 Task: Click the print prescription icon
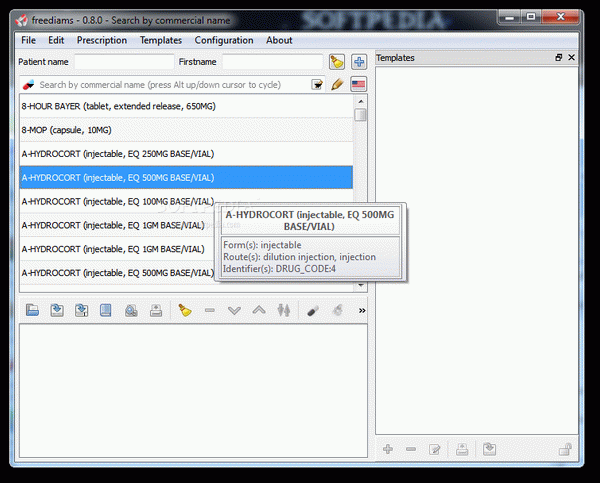tap(156, 311)
